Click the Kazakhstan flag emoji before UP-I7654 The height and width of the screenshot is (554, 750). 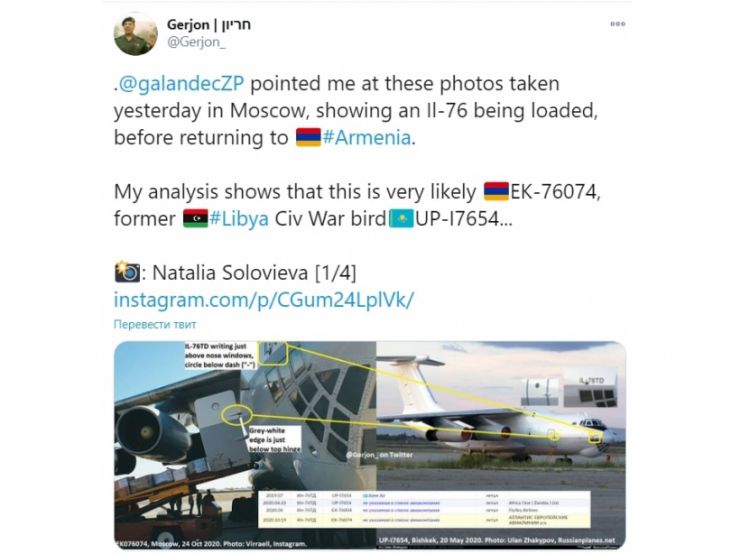pyautogui.click(x=402, y=218)
